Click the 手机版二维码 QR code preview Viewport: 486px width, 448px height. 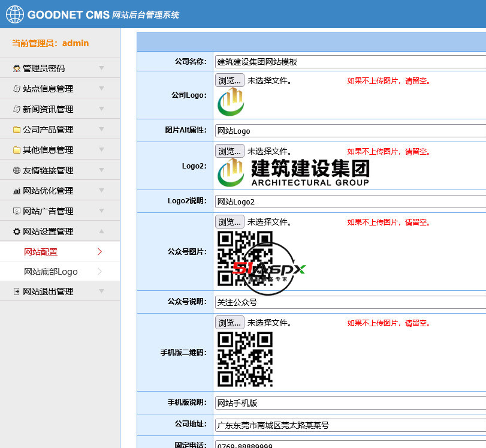pos(245,359)
